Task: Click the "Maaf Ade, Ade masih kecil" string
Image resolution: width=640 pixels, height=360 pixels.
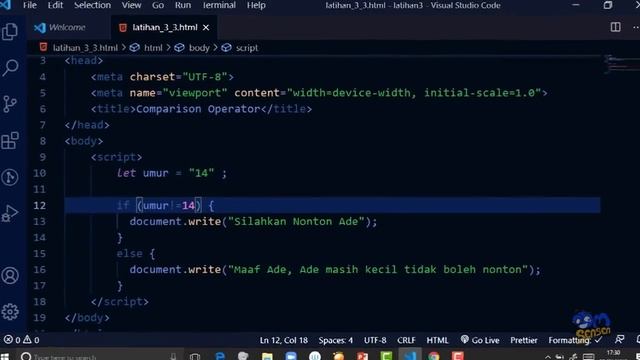Action: point(378,269)
